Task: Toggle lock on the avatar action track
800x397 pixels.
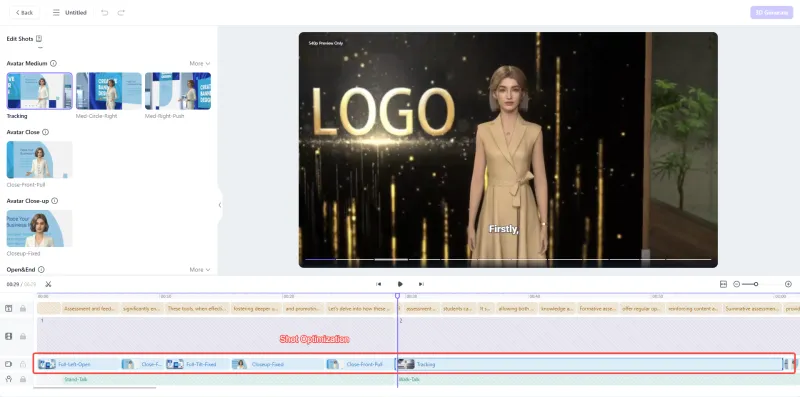Action: pos(23,379)
